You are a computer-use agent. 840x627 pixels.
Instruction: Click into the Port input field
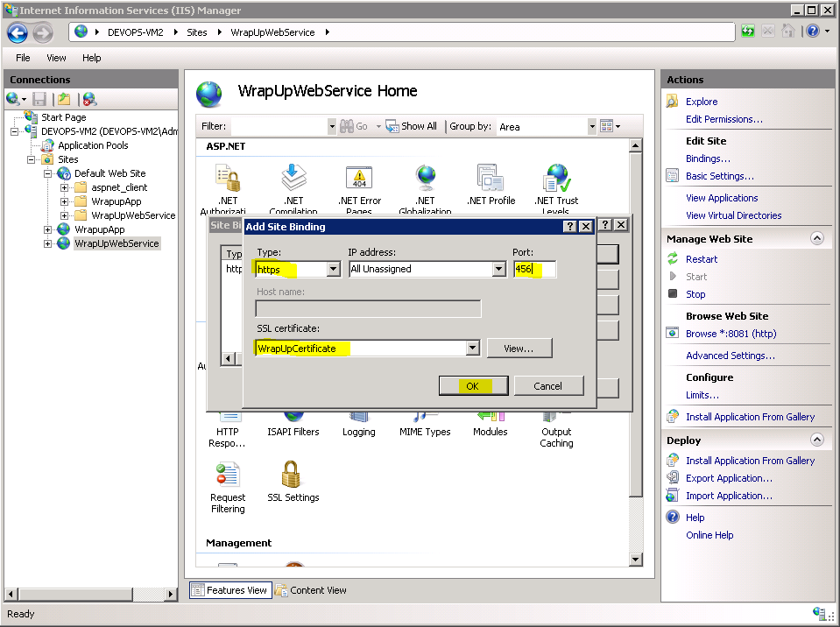click(x=533, y=270)
